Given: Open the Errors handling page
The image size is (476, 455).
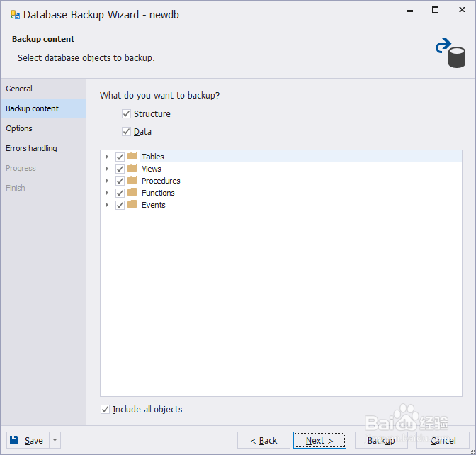Looking at the screenshot, I should (x=43, y=148).
